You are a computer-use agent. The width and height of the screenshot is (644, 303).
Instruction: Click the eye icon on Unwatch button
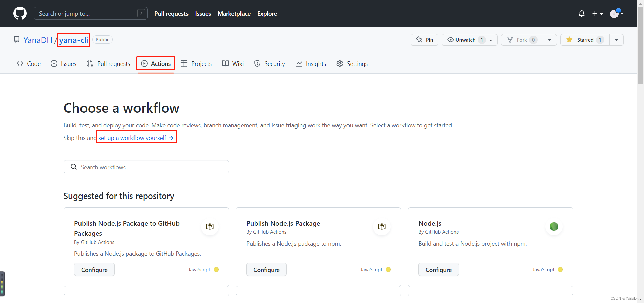click(x=451, y=40)
